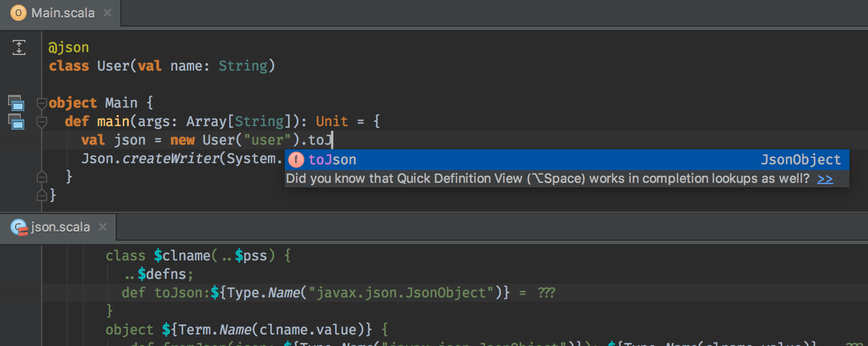Close the json.scala tab
Image resolution: width=868 pixels, height=346 pixels.
tap(102, 227)
